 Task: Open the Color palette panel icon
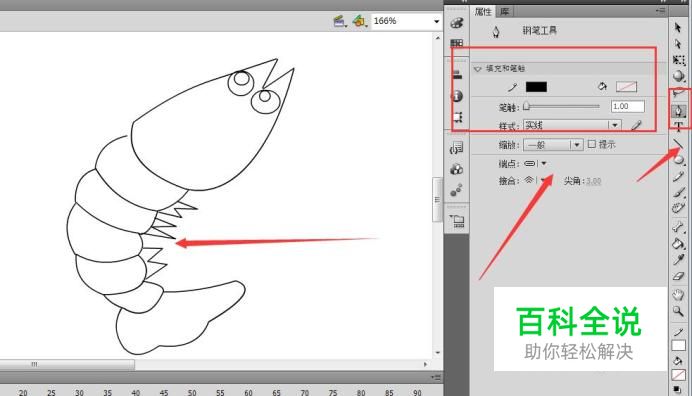tap(457, 23)
